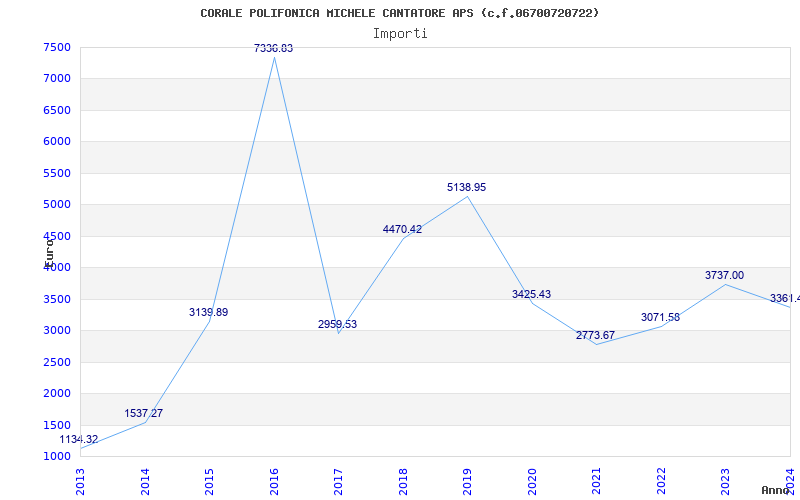Click the 2016 x-axis label

274,482
